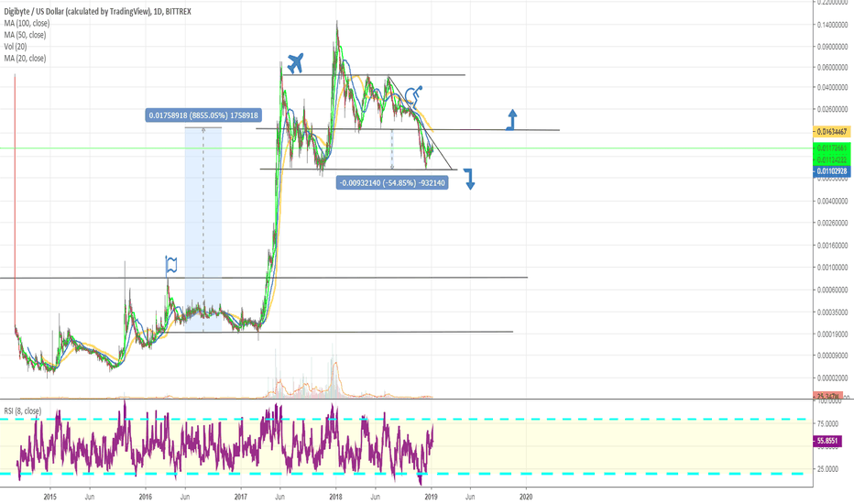Click the 0.00019000 price axis label
The image size is (854, 504).
pyautogui.click(x=832, y=334)
